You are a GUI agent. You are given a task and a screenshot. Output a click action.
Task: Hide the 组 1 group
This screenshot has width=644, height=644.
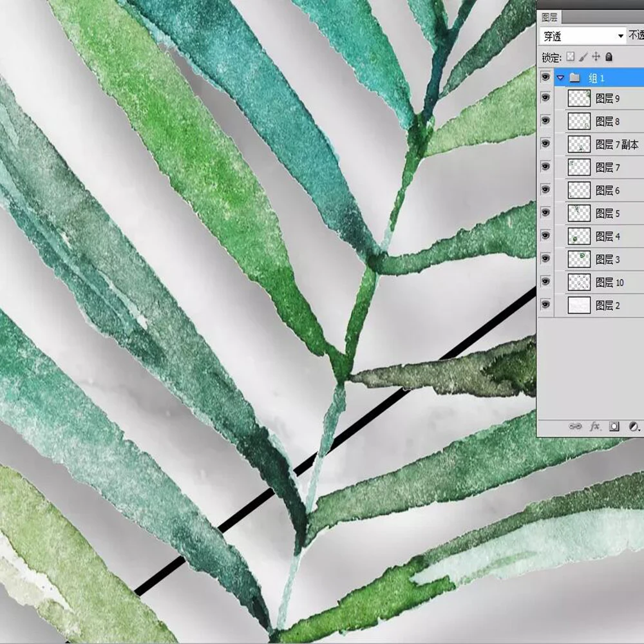point(545,77)
